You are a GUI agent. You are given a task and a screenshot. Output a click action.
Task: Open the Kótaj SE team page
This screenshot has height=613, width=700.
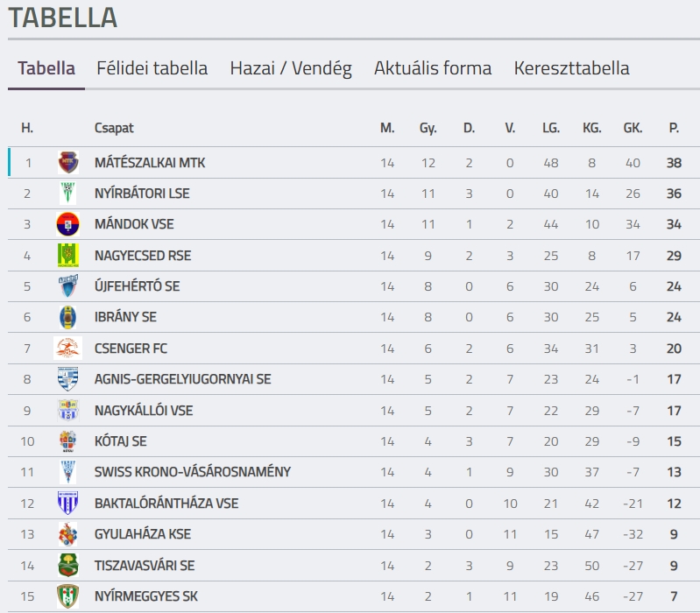[121, 441]
